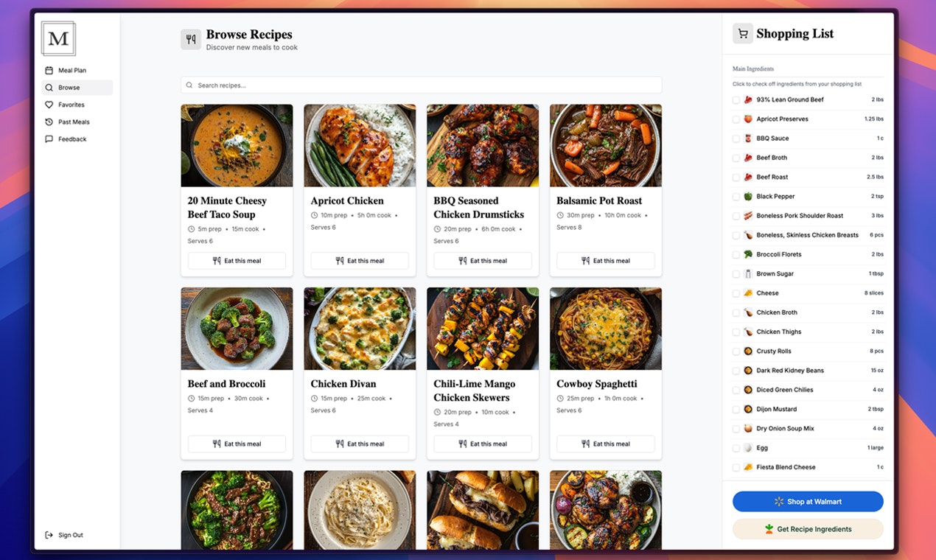Click the broccoli icon beside Broccoli Florets

[x=748, y=254]
